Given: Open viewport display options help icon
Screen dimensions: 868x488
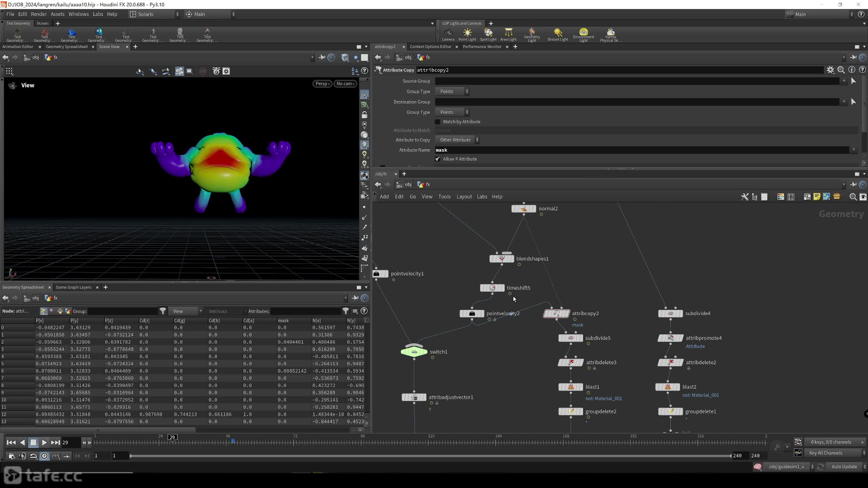Looking at the screenshot, I should point(364,71).
